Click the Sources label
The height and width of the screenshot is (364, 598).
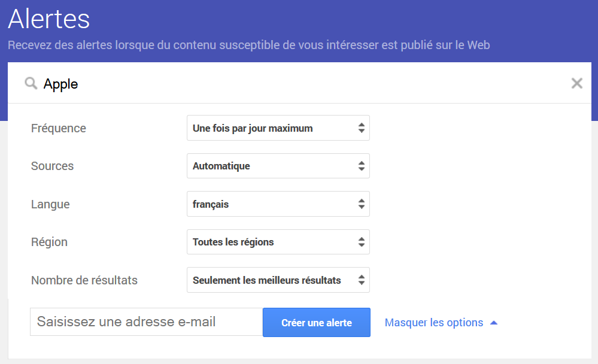coord(52,166)
